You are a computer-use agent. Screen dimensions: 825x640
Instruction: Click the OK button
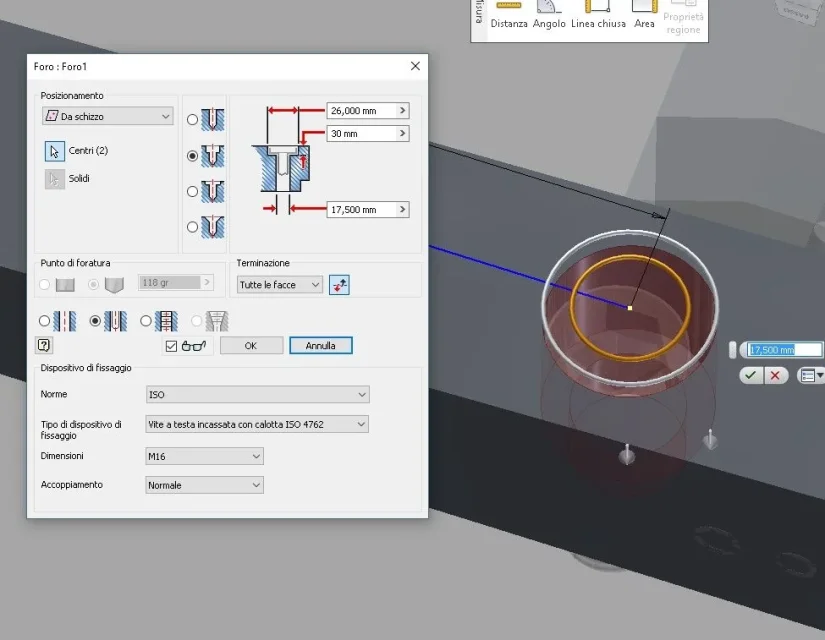(x=251, y=346)
